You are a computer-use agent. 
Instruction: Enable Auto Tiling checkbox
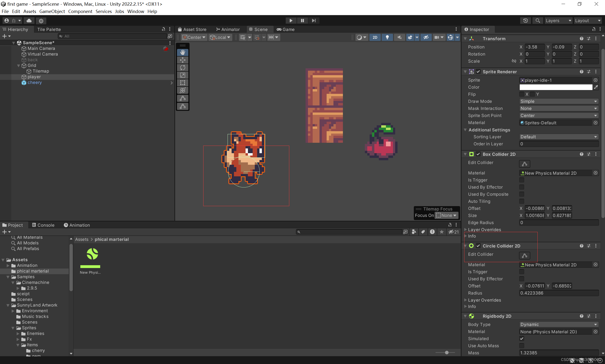tap(522, 201)
